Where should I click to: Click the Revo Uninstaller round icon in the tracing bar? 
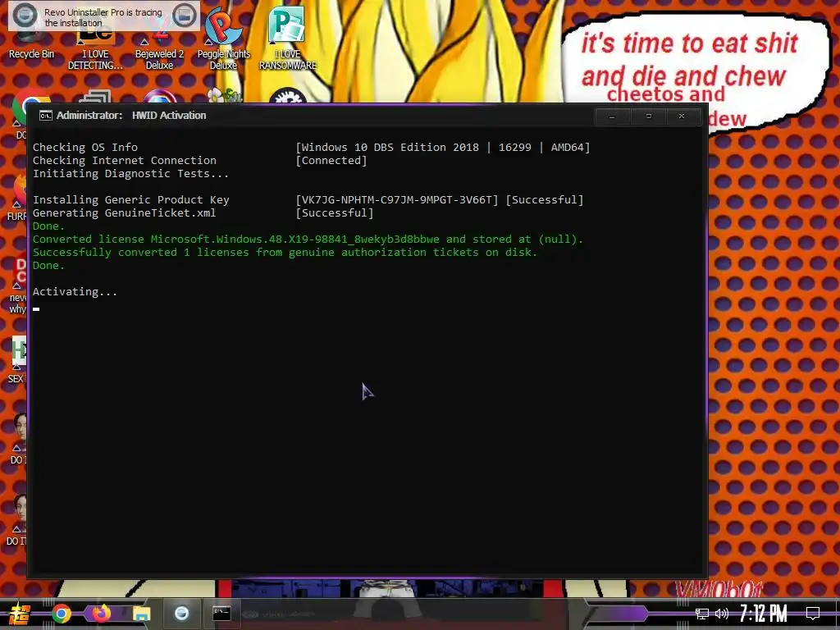(25, 16)
